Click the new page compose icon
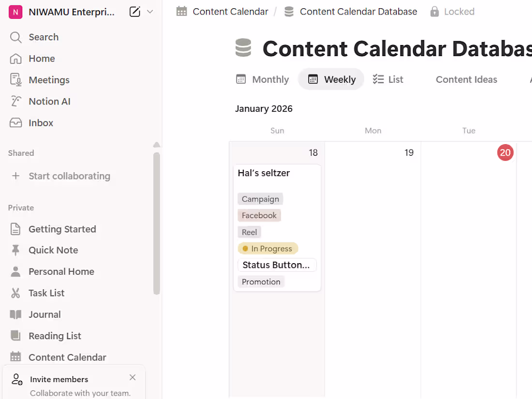Screen dimensions: 532x399 tap(135, 12)
